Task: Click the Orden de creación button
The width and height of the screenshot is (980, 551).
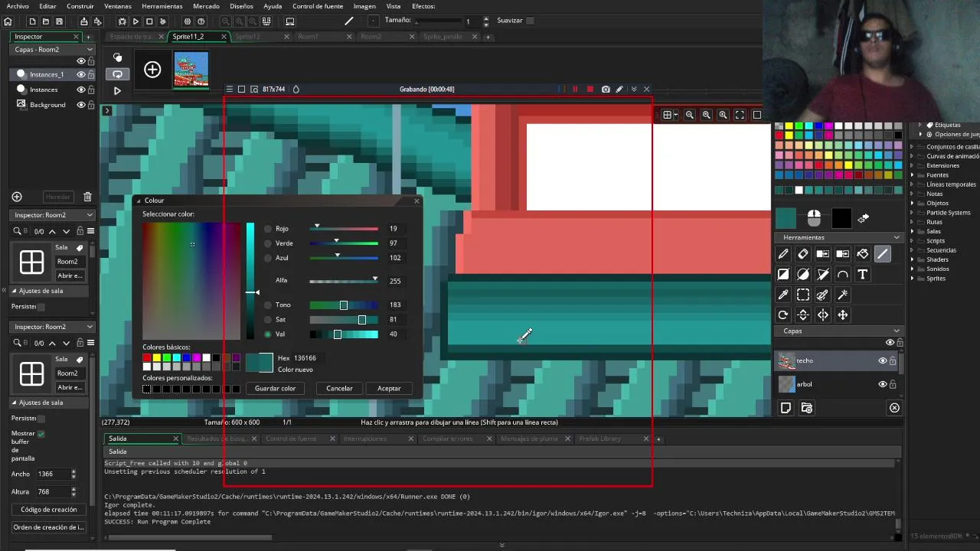Action: [49, 527]
